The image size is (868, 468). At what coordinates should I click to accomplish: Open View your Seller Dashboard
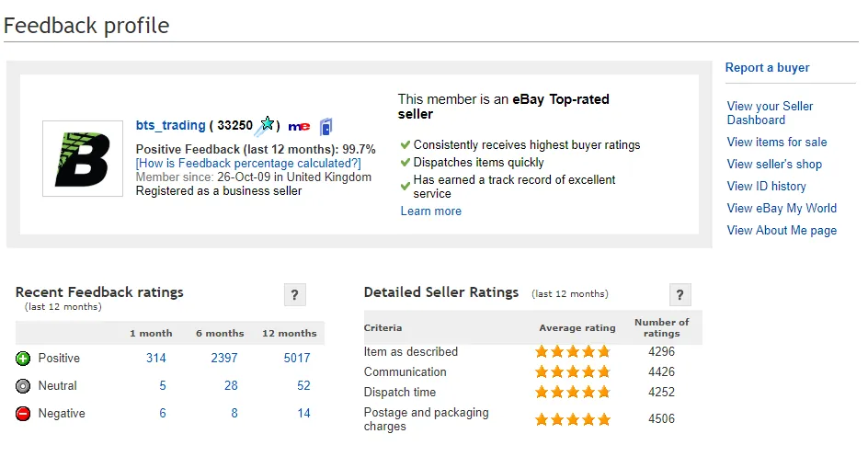770,113
